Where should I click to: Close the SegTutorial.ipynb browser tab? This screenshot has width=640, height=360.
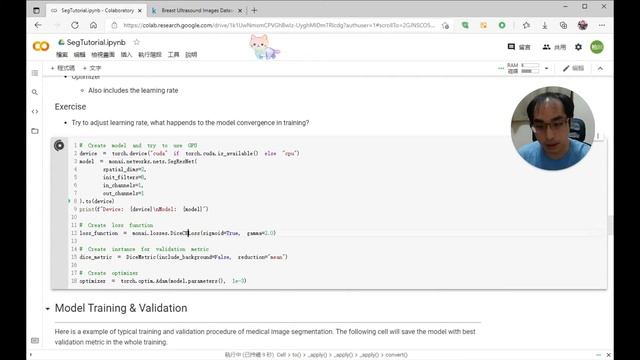[x=140, y=11]
